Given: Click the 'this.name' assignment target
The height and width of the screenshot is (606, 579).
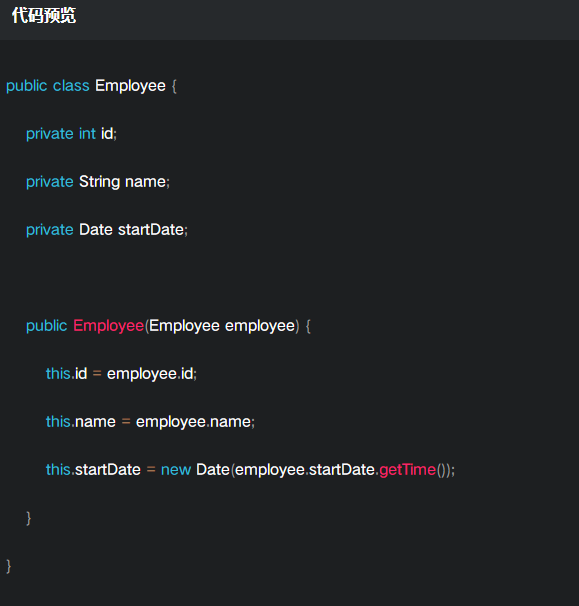Looking at the screenshot, I should (81, 422).
